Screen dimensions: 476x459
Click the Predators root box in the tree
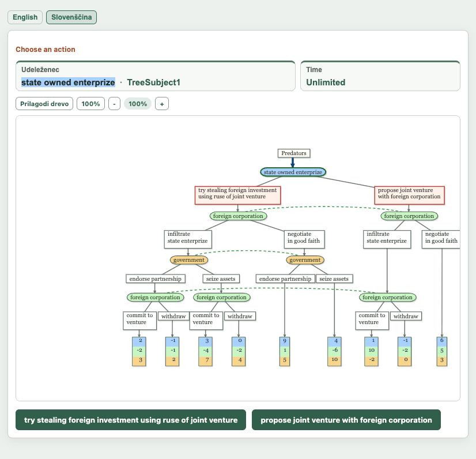[294, 153]
